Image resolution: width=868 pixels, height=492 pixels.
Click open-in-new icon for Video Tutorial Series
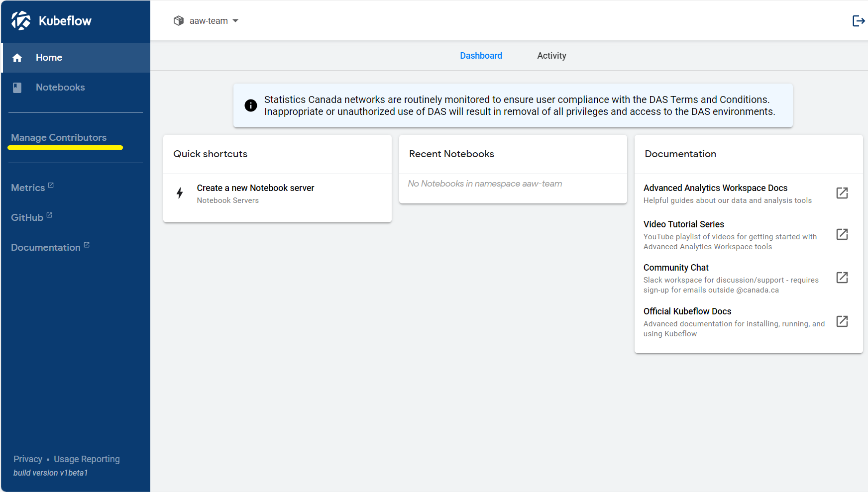[842, 234]
